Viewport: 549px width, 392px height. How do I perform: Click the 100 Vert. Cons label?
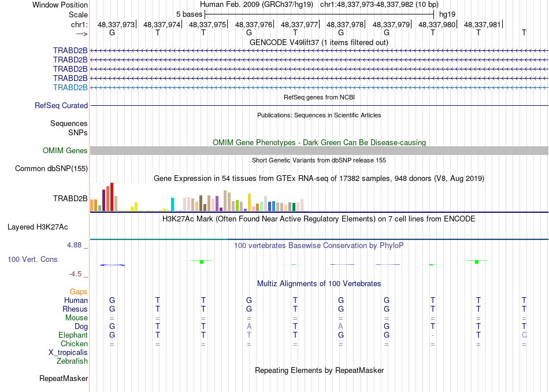click(x=32, y=259)
